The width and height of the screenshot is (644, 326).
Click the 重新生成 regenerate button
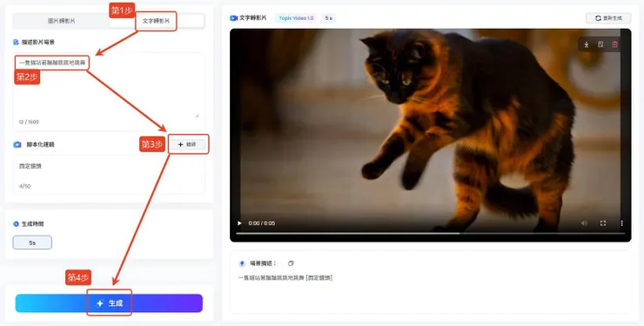click(608, 18)
